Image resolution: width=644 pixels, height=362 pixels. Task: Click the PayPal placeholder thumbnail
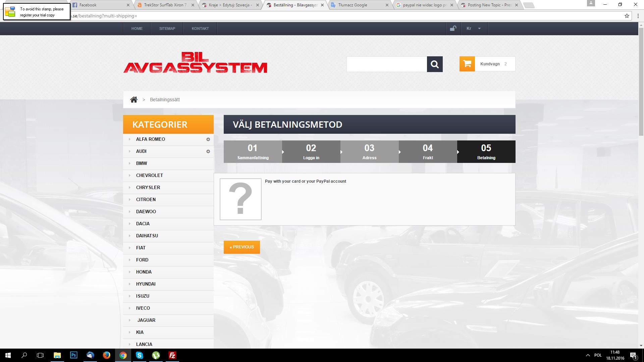240,199
